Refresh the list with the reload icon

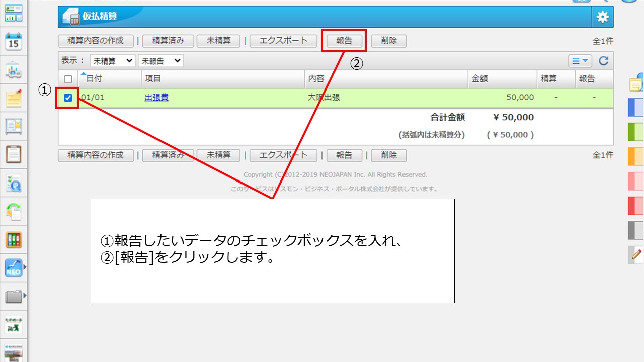click(604, 61)
